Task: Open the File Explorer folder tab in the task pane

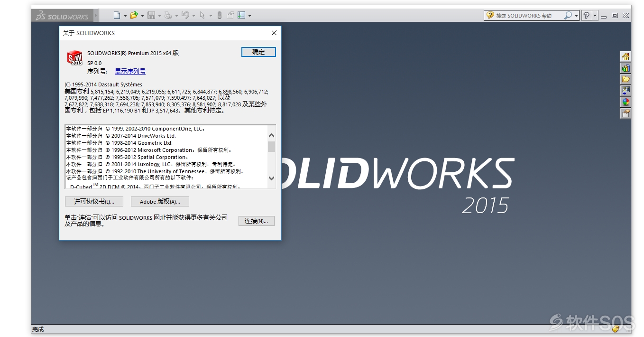Action: click(x=626, y=79)
